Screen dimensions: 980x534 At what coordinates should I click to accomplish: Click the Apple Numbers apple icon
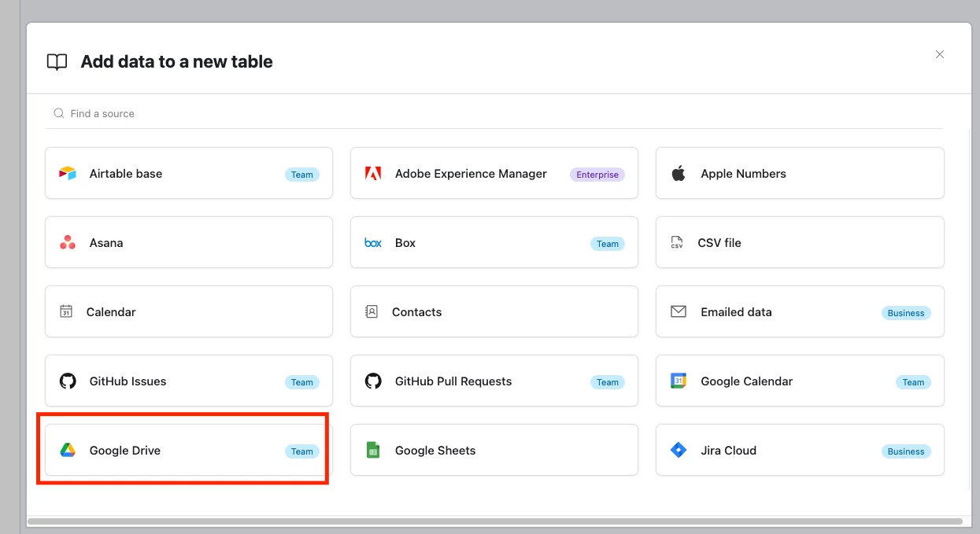(x=679, y=173)
